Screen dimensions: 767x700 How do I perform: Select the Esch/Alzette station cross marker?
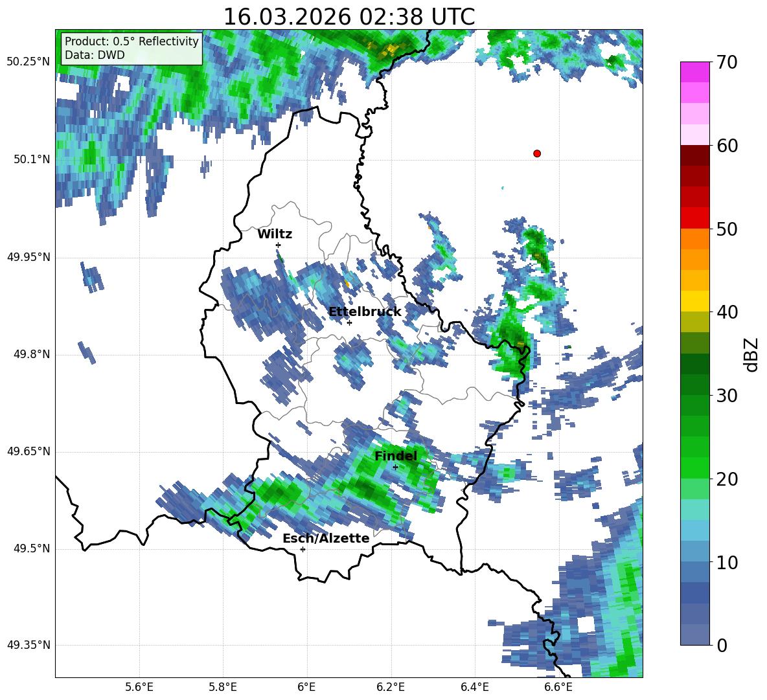303,549
